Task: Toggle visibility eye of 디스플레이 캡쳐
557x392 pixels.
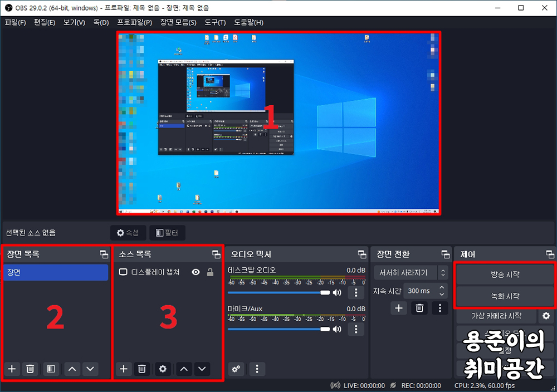Action: coord(196,272)
